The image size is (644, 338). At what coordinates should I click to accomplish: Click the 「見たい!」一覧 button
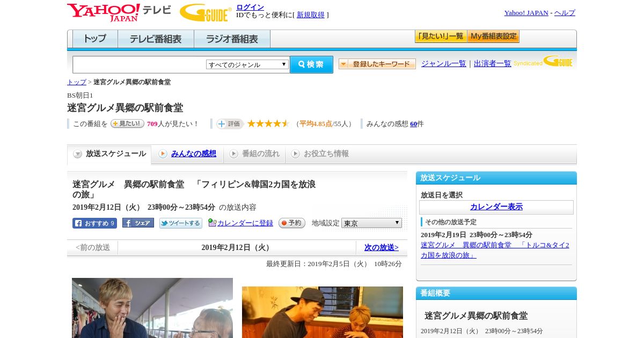point(441,36)
